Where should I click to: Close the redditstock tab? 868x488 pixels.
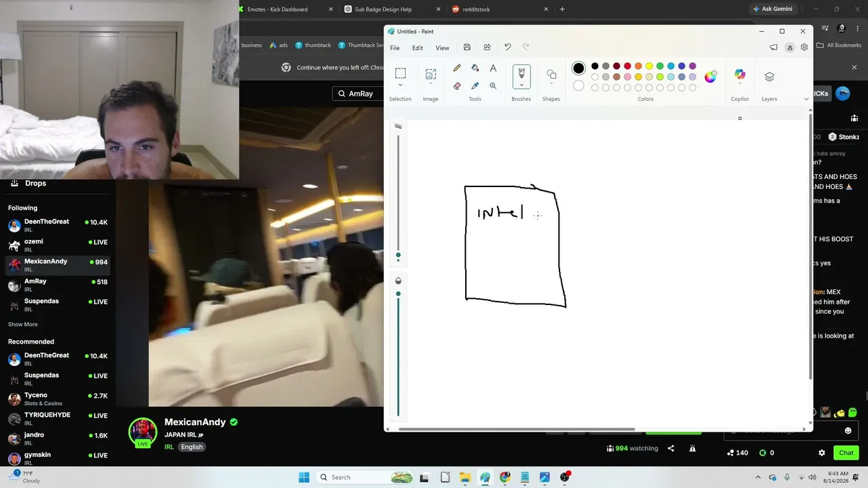coord(546,9)
